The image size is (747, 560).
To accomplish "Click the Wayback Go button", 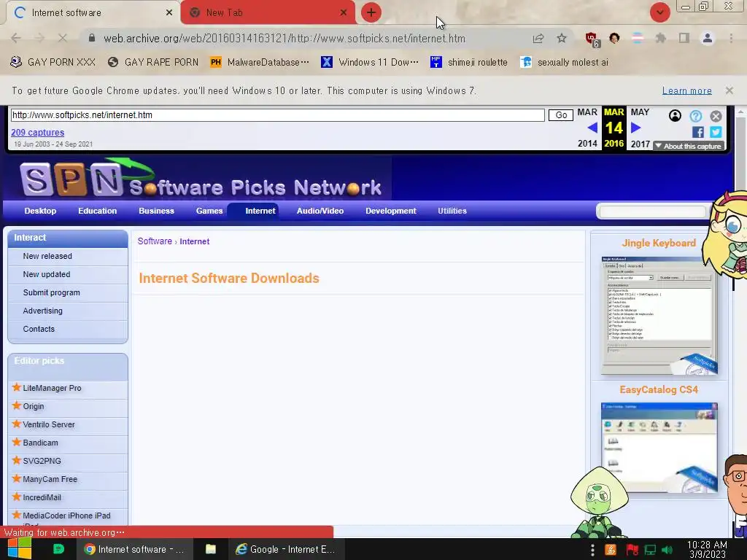I will pos(561,115).
